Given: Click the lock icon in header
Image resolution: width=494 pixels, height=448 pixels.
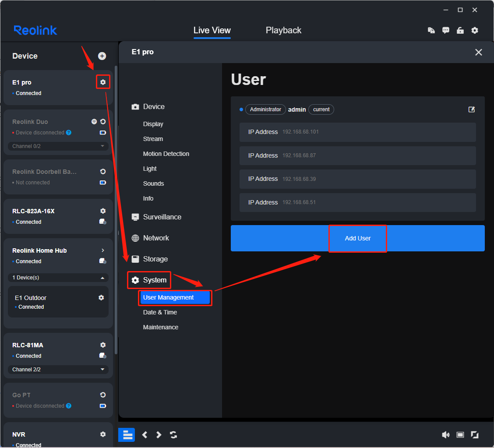Looking at the screenshot, I should coord(460,30).
